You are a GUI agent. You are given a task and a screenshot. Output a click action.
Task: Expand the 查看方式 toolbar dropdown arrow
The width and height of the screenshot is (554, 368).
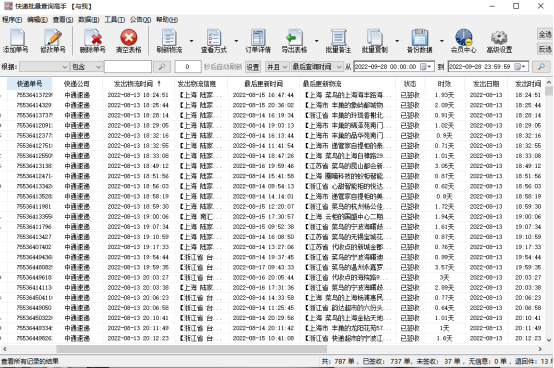(236, 41)
